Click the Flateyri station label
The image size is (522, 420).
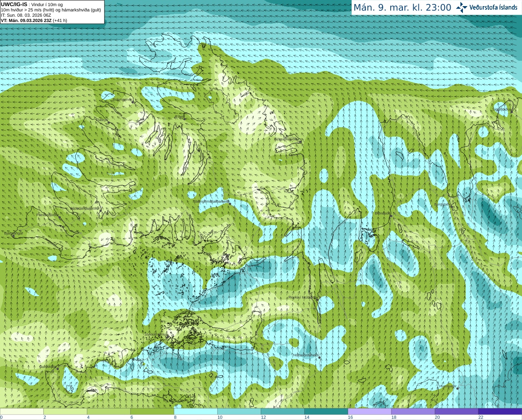click(x=101, y=120)
